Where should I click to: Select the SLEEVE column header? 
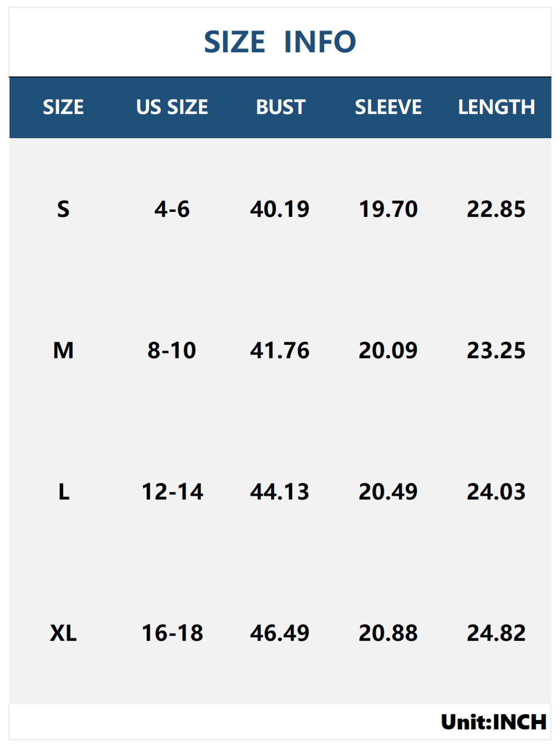388,107
